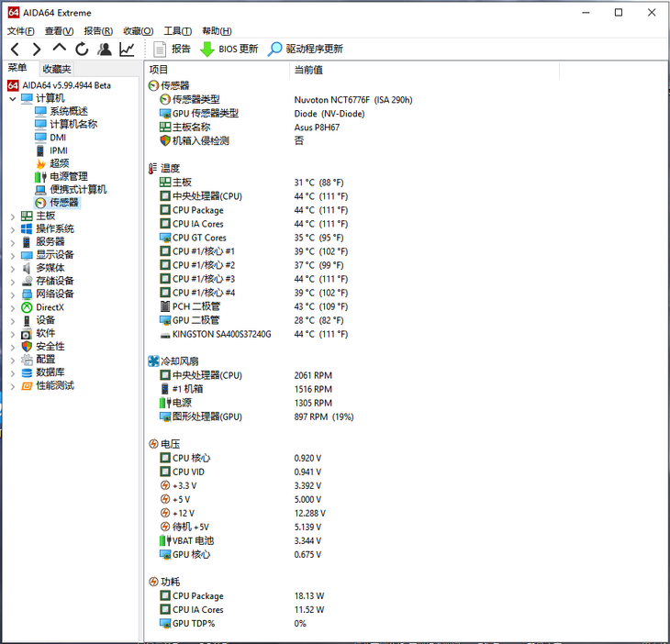
Task: Expand the 操作系统 tree node
Action: pos(13,229)
